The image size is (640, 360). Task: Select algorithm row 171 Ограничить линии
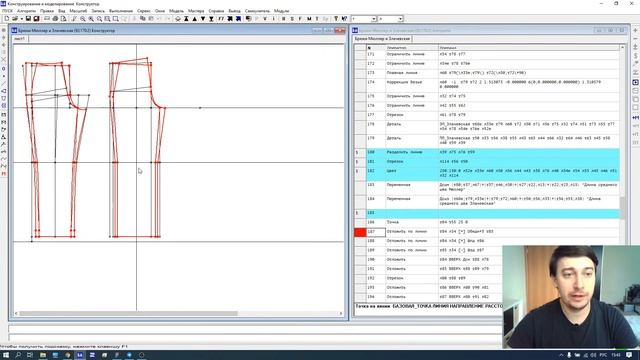pos(487,54)
